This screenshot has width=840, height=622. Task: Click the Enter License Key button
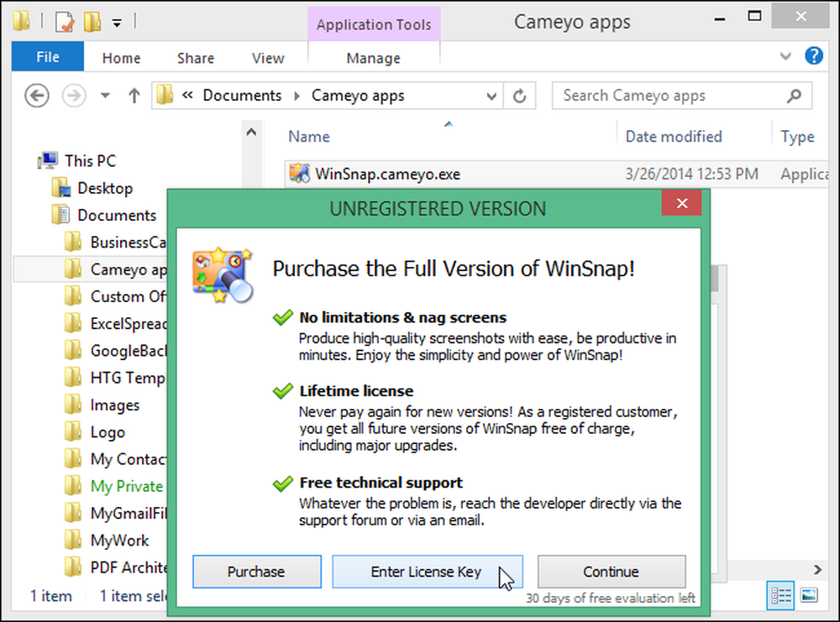pyautogui.click(x=427, y=572)
